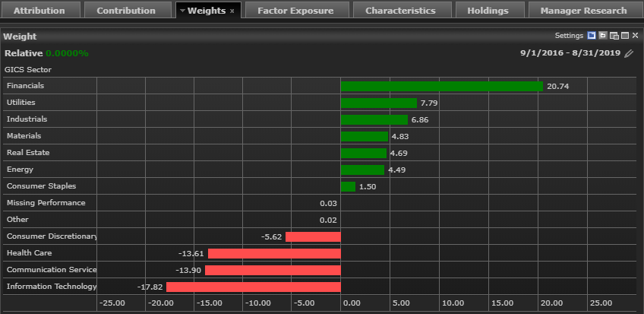Click the green Financials bar

coord(441,87)
